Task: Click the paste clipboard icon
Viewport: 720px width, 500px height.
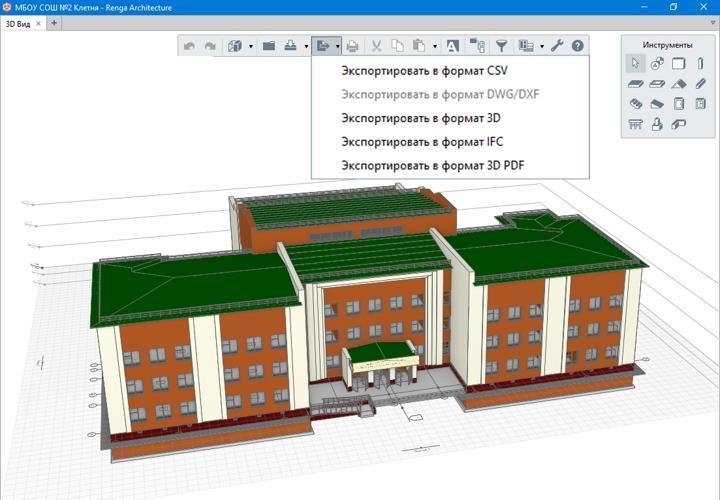Action: coord(419,45)
